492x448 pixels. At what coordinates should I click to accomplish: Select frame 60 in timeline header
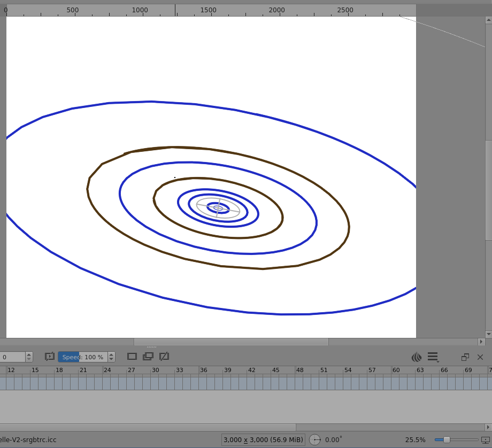396,370
